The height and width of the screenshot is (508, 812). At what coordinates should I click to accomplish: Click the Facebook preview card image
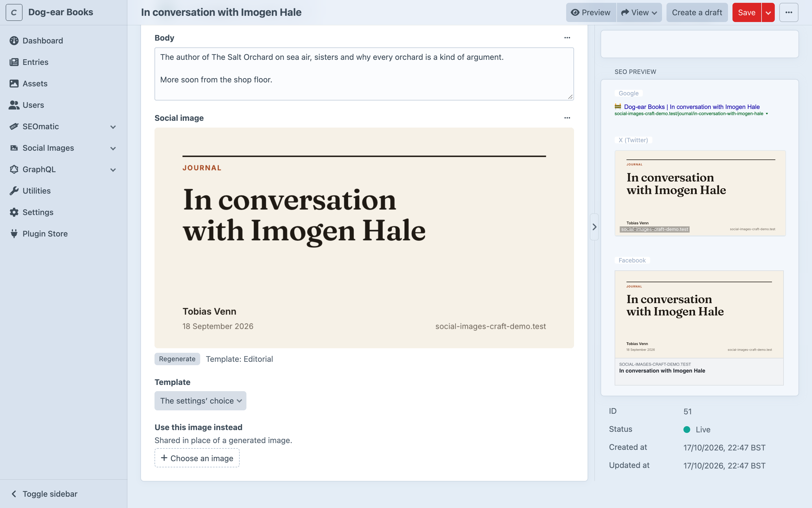pos(699,314)
